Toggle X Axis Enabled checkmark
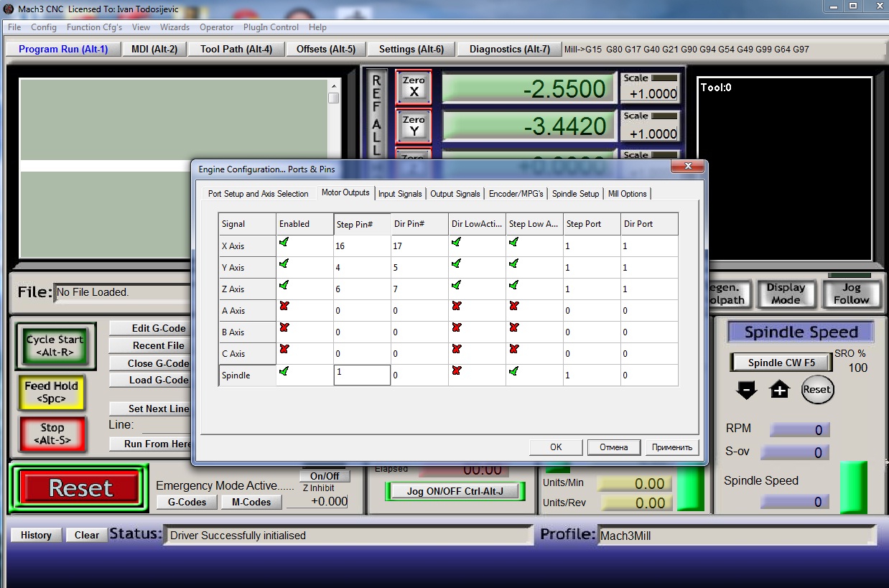This screenshot has height=588, width=889. (284, 243)
